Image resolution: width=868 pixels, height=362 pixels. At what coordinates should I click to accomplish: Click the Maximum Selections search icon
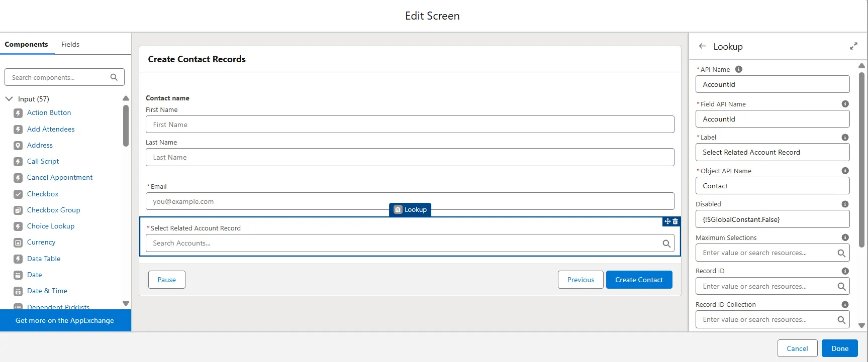click(841, 253)
